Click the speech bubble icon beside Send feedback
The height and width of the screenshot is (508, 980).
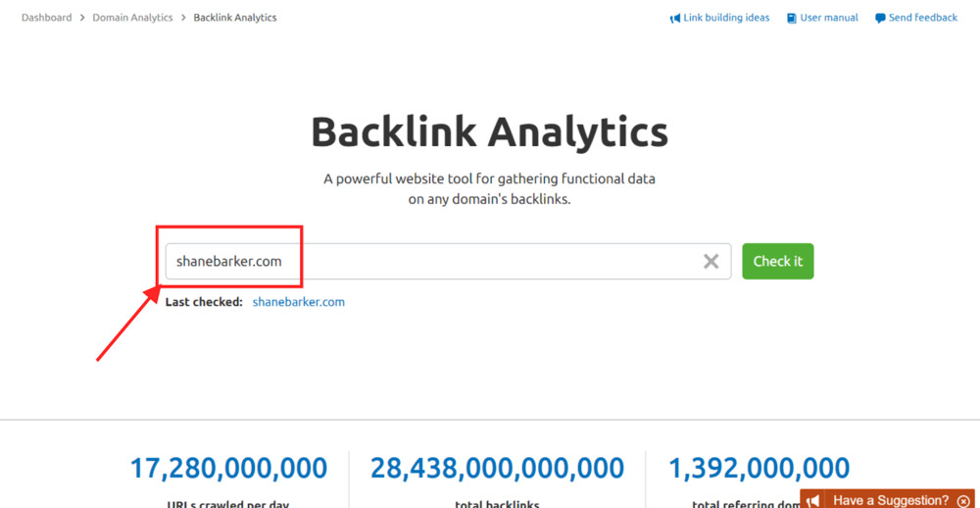click(881, 18)
